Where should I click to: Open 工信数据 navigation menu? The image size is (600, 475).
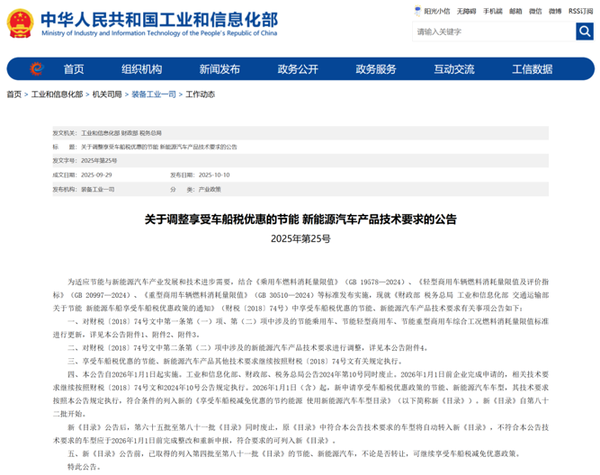(x=531, y=69)
